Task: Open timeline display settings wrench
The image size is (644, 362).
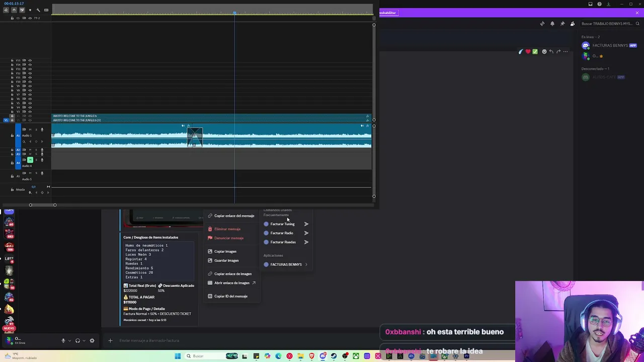Action: coord(38,10)
